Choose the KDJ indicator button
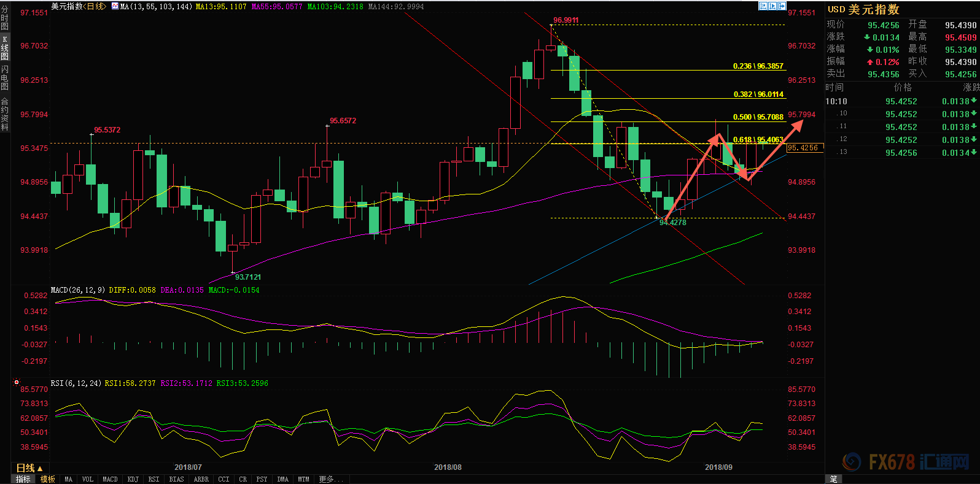Screen dimensions: 980x484 click(133, 479)
